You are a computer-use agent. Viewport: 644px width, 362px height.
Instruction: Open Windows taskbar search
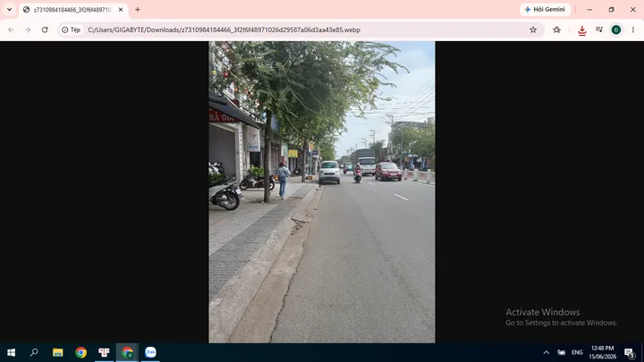tap(34, 352)
